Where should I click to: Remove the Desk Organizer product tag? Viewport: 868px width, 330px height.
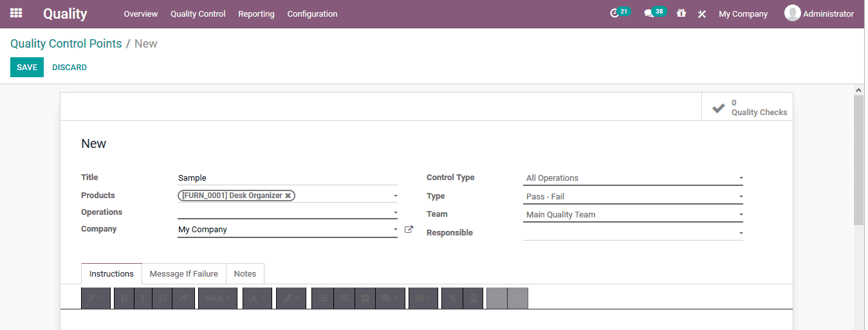288,196
